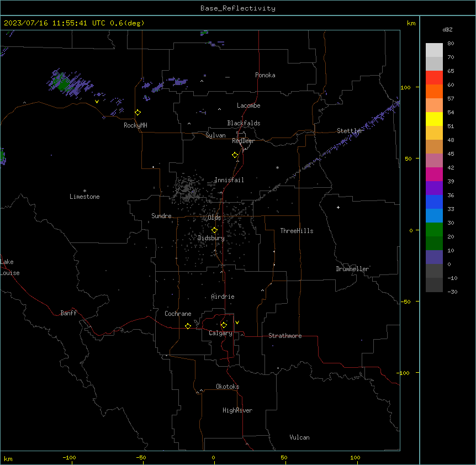Click the white asterisk above Limestone
The image size is (476, 465).
[x=84, y=191]
